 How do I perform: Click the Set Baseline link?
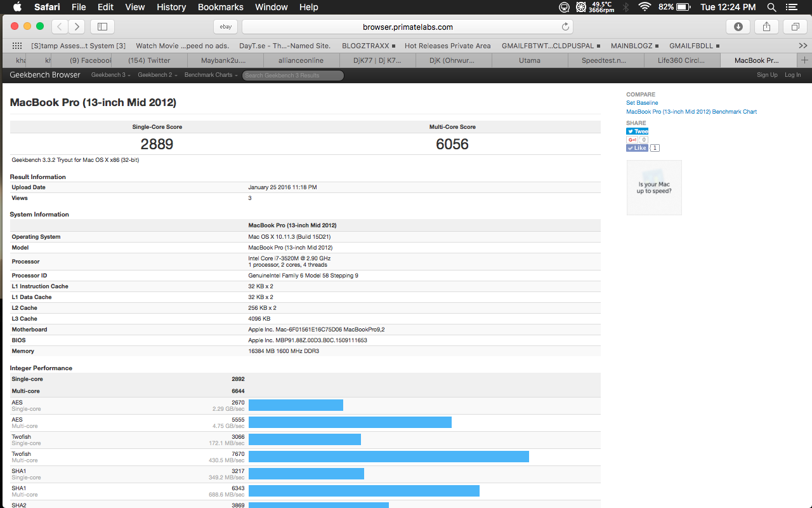click(x=642, y=103)
